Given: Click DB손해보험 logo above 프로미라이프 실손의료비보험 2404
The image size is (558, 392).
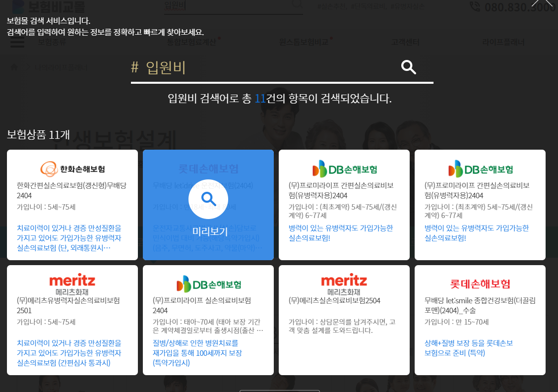Looking at the screenshot, I should point(209,284).
